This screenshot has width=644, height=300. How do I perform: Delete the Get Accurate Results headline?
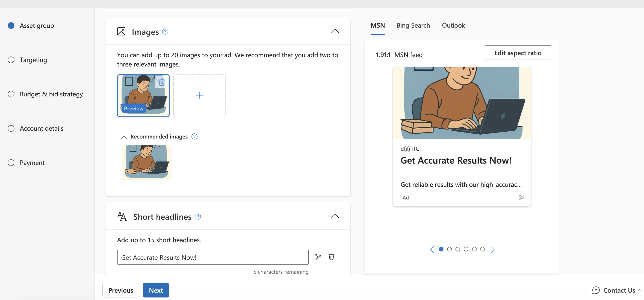331,257
